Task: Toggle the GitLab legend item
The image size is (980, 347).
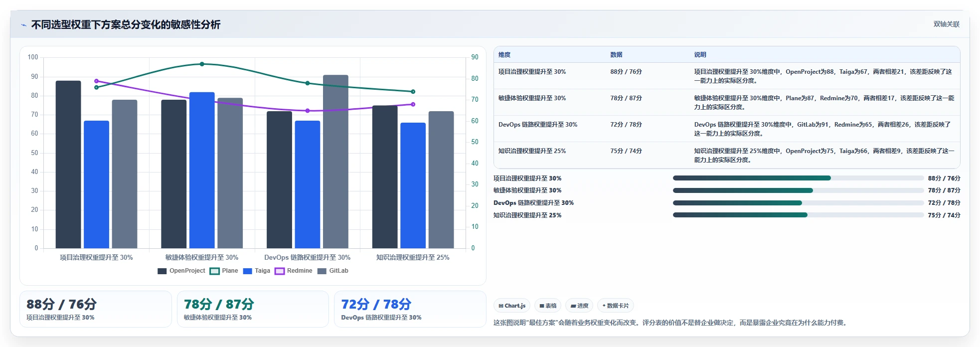Action: 333,271
